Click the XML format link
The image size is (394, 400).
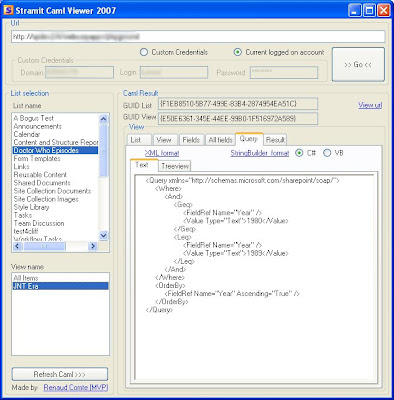click(162, 153)
